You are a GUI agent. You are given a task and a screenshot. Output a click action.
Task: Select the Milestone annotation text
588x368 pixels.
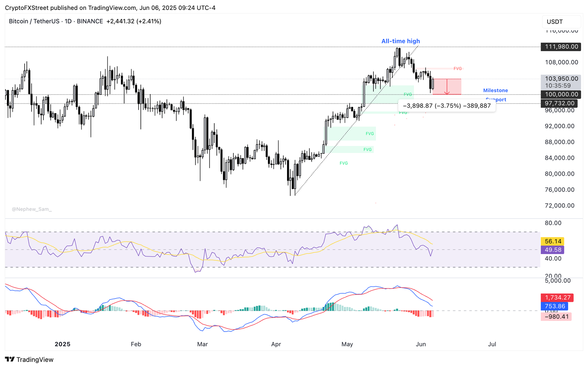(495, 90)
